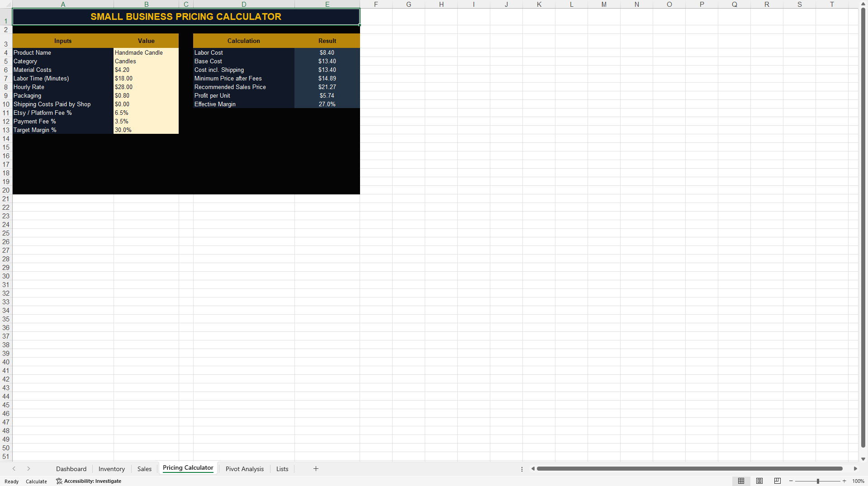Click the $0.80 packaging value cell

[146, 95]
